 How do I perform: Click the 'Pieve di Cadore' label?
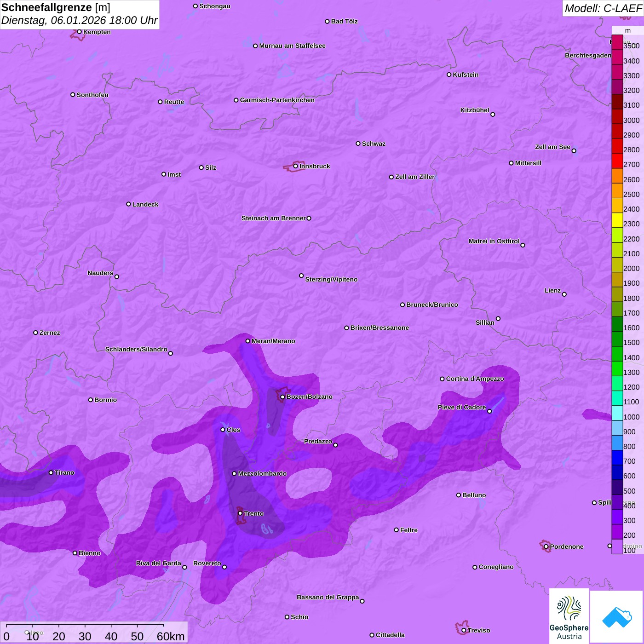point(462,407)
